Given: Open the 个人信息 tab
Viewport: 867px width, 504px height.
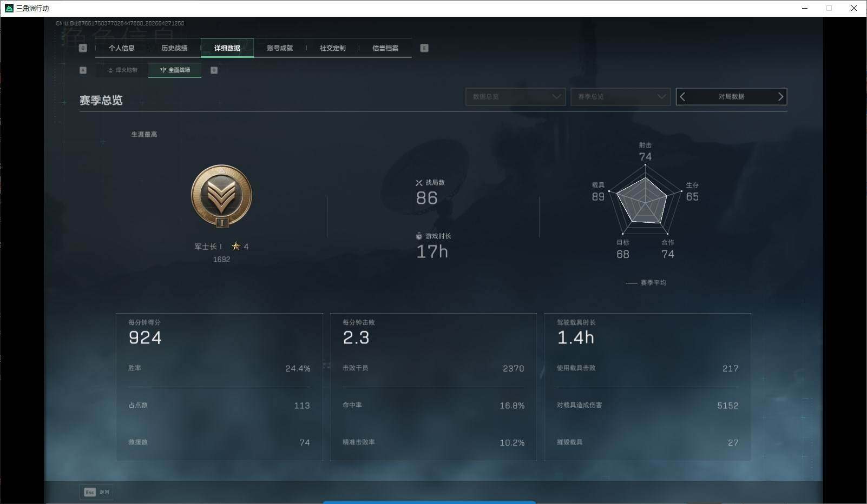Looking at the screenshot, I should (121, 48).
